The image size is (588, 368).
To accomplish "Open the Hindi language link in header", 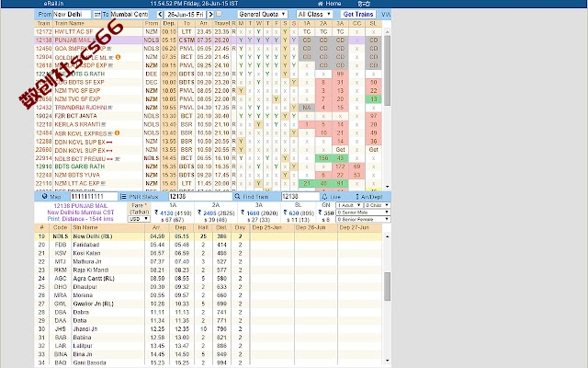I will 364,4.
